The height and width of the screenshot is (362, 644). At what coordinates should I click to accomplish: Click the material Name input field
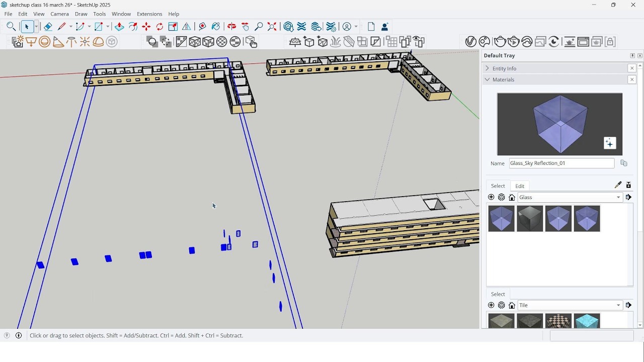(x=561, y=163)
